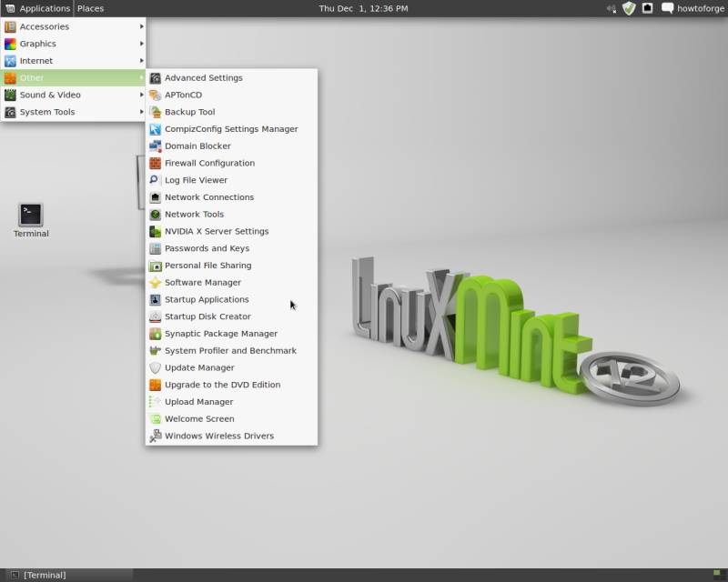Expand the Graphics submenu arrow
The width and height of the screenshot is (728, 582).
141,44
